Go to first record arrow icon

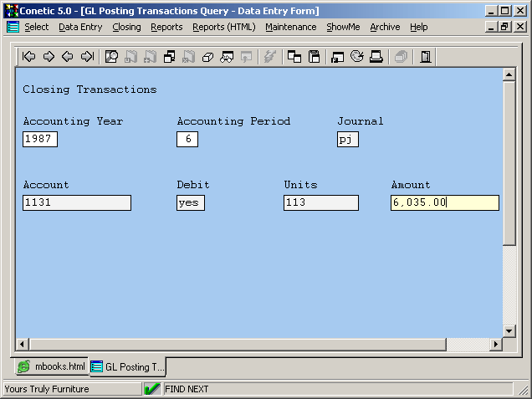[x=29, y=57]
